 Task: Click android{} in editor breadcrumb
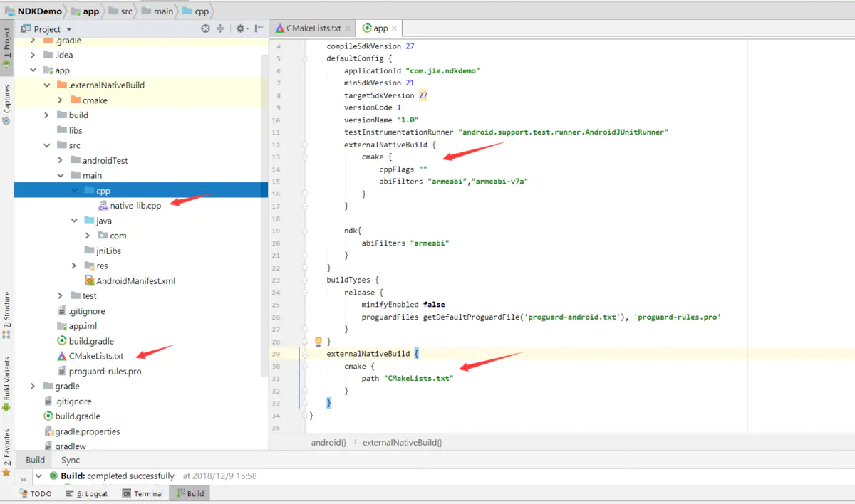click(328, 443)
